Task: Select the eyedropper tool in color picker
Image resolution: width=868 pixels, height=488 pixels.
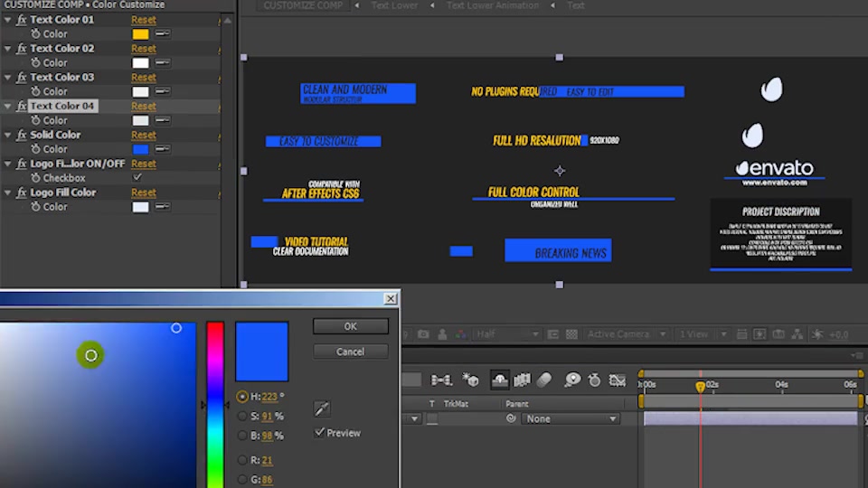Action: tap(322, 408)
